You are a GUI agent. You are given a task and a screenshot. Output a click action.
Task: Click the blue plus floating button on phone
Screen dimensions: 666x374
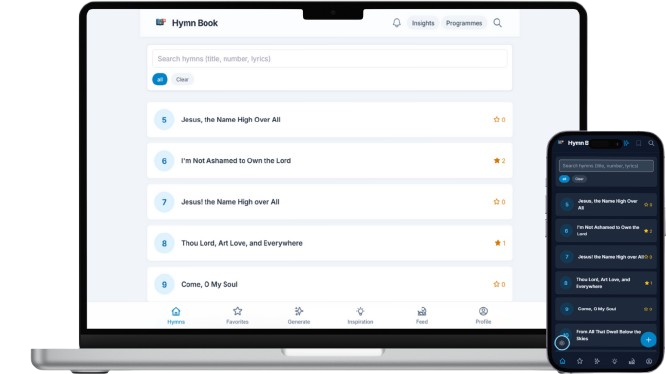648,340
